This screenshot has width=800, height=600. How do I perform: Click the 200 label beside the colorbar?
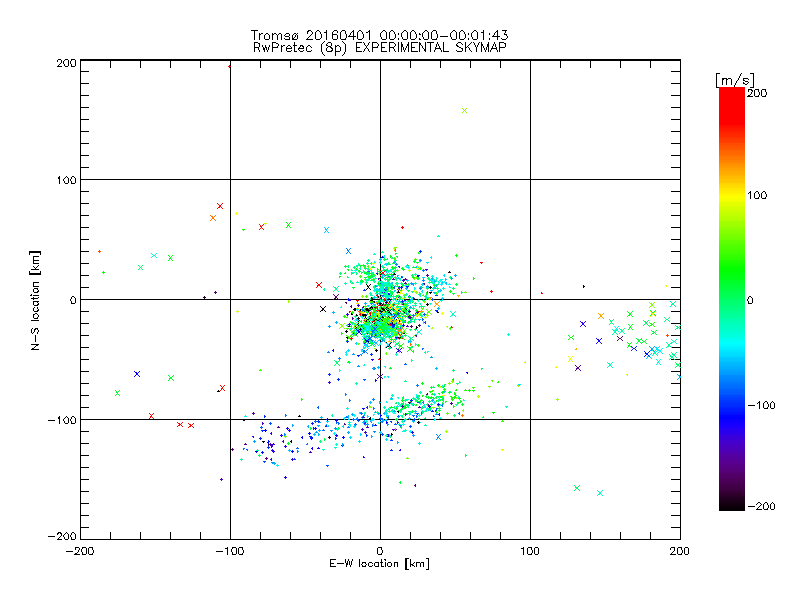(x=757, y=93)
